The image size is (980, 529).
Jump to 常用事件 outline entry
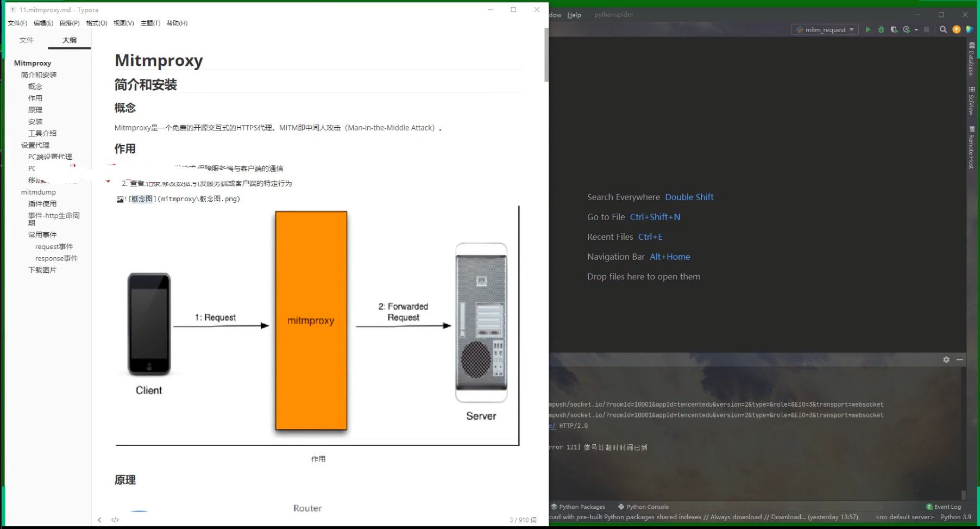pyautogui.click(x=42, y=235)
